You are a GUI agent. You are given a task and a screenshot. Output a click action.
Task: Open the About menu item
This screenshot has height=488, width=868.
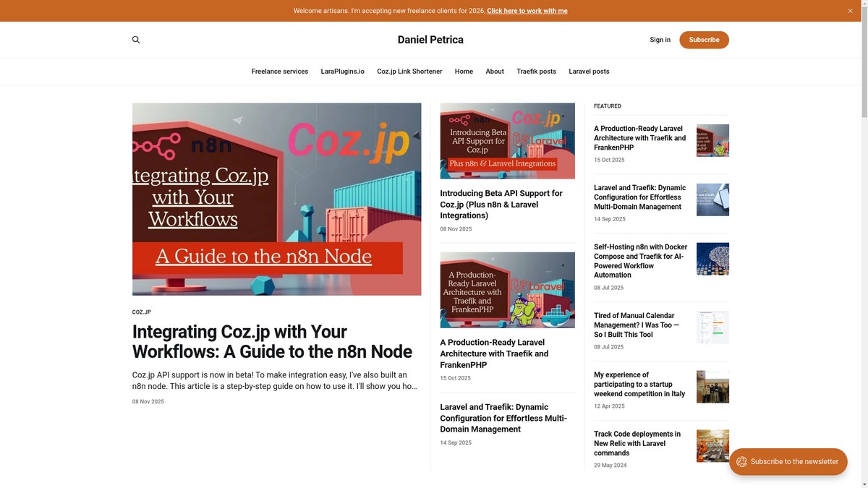495,72
